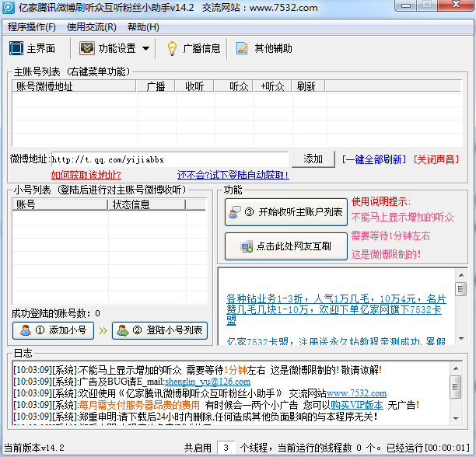
Task: Click the 购买VIP版本 link
Action: pyautogui.click(x=357, y=405)
